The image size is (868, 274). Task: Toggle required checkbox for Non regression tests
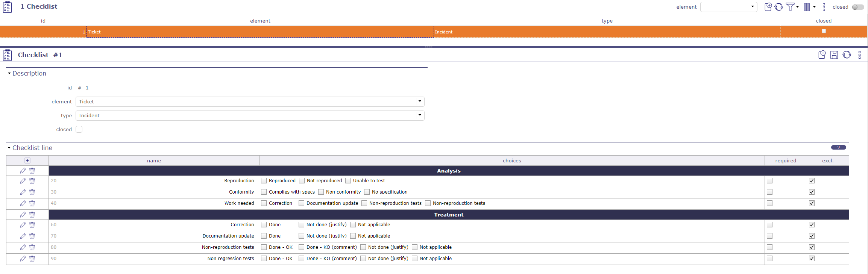pos(769,259)
